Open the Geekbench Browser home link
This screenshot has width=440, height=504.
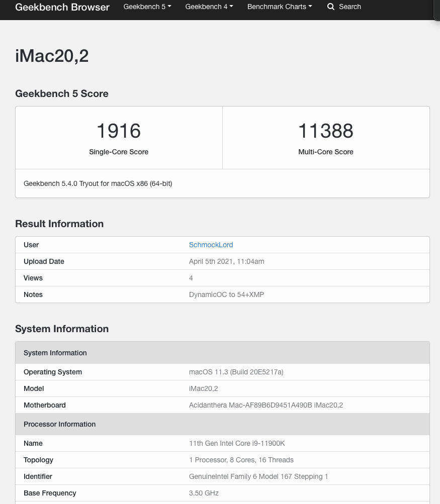click(x=62, y=7)
